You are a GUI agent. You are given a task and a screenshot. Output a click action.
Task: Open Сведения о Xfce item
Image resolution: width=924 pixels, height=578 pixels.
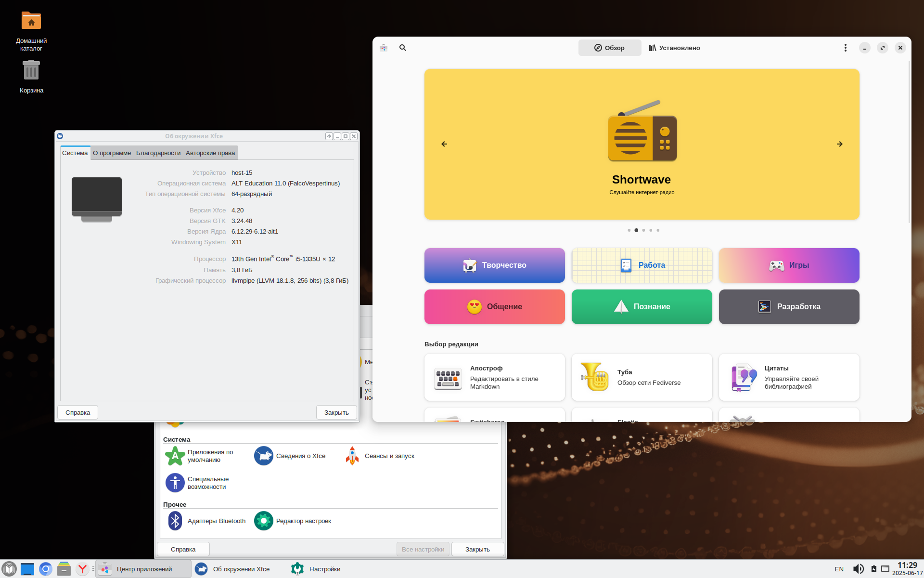[290, 456]
